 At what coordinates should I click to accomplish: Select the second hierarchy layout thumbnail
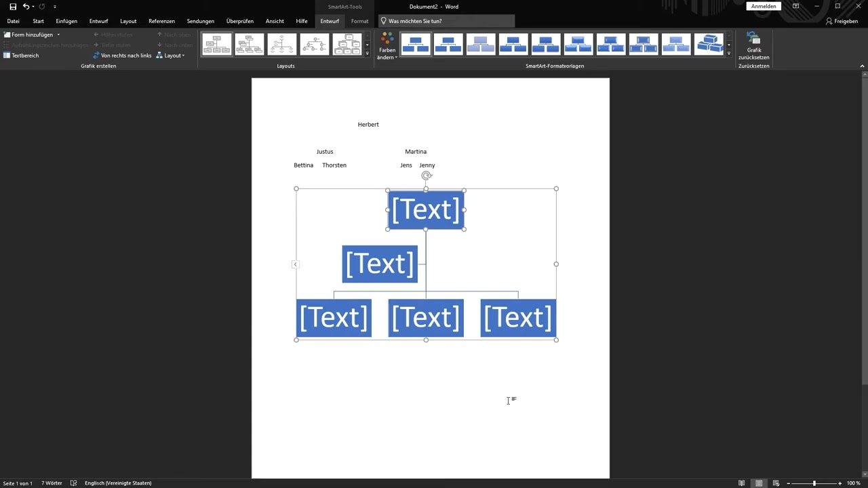pos(250,45)
